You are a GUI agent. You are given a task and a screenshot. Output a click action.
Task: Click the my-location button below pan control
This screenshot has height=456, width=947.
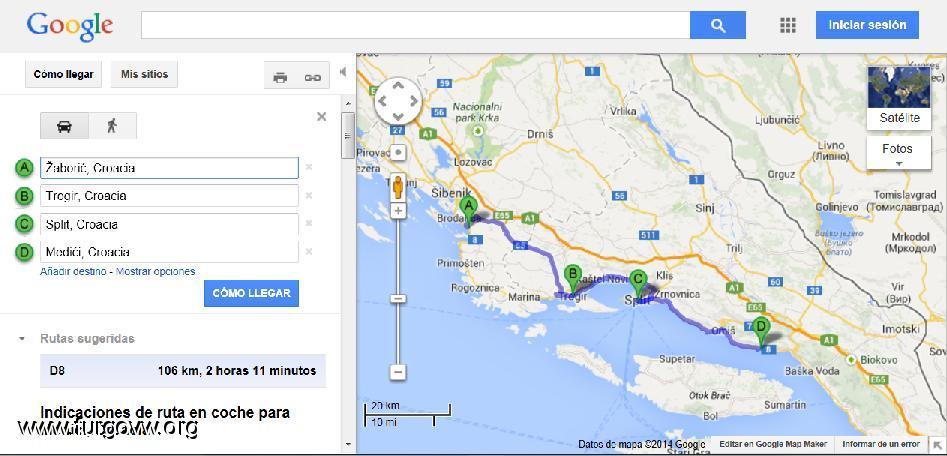397,152
